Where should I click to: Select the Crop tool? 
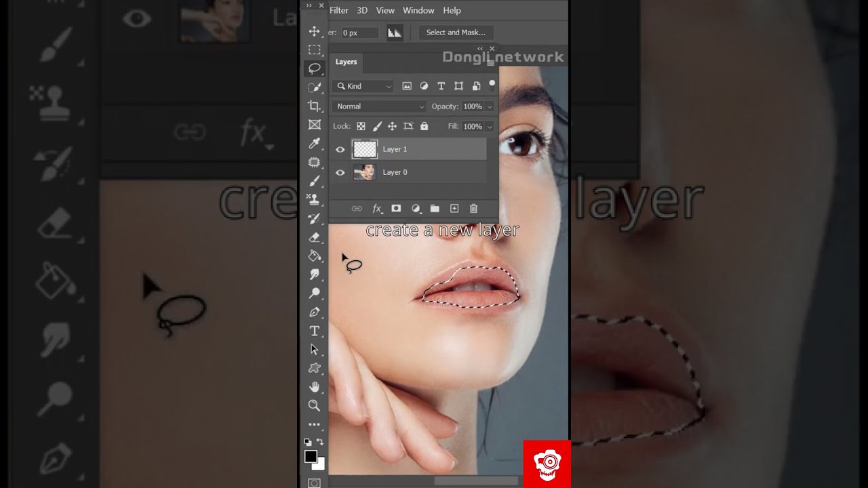pos(315,106)
